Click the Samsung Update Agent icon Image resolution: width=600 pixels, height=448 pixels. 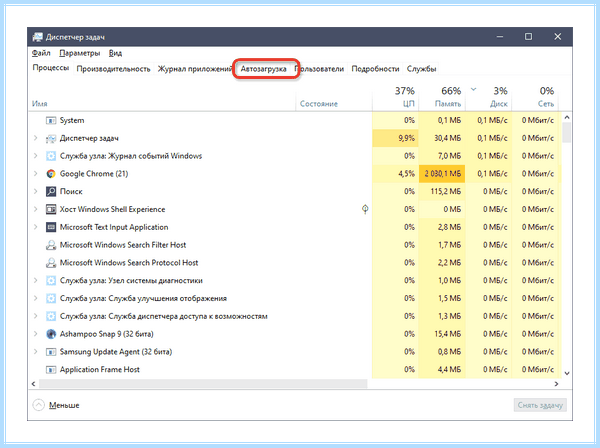pyautogui.click(x=51, y=352)
